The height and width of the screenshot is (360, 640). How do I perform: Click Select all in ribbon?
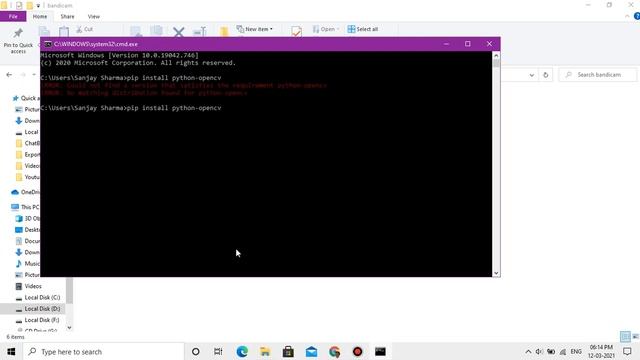click(x=362, y=29)
